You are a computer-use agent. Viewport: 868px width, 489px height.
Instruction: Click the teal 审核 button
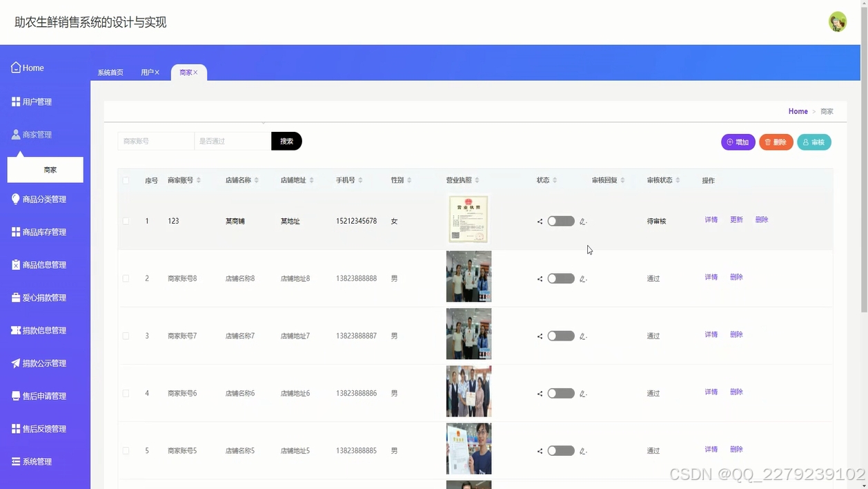pos(814,142)
